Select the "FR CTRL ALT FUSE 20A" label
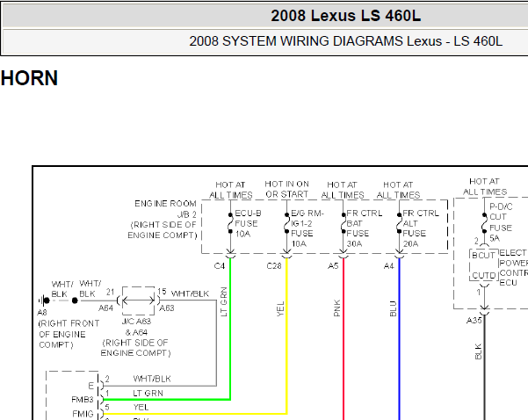This screenshot has width=528, height=420. click(x=421, y=228)
